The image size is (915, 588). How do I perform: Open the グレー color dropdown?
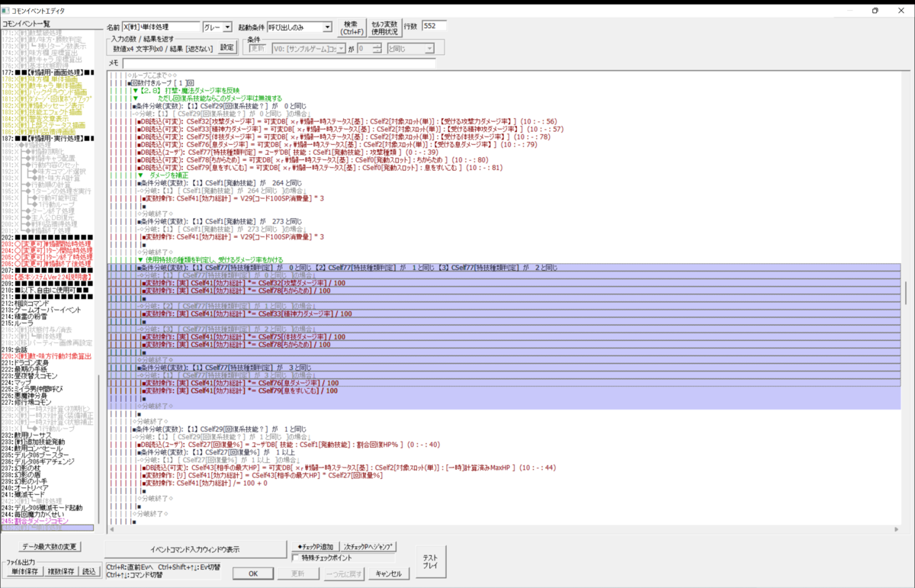pos(217,27)
